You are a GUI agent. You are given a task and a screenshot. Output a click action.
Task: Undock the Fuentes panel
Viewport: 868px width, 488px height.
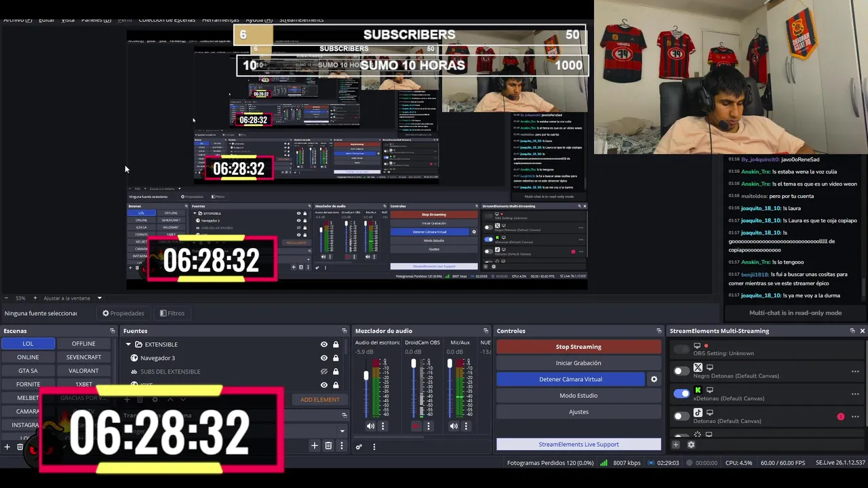coord(344,331)
